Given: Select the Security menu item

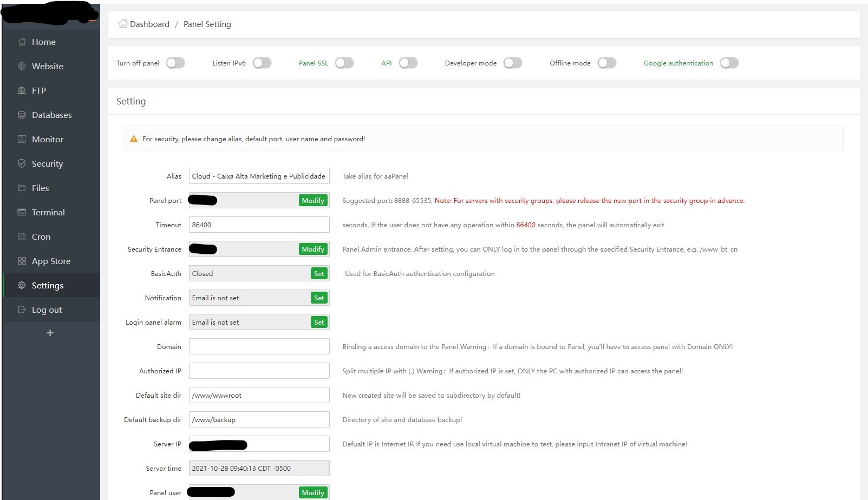Looking at the screenshot, I should 51,163.
